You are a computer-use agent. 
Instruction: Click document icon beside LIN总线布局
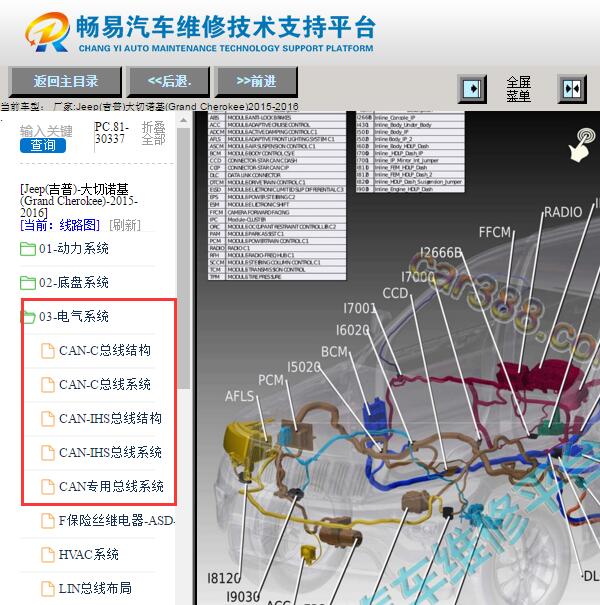pos(48,588)
